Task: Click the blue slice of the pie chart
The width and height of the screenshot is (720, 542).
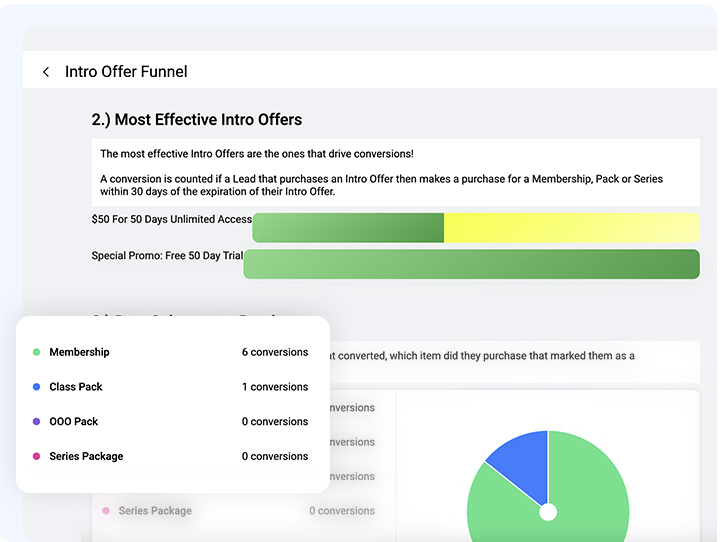Action: (x=526, y=462)
